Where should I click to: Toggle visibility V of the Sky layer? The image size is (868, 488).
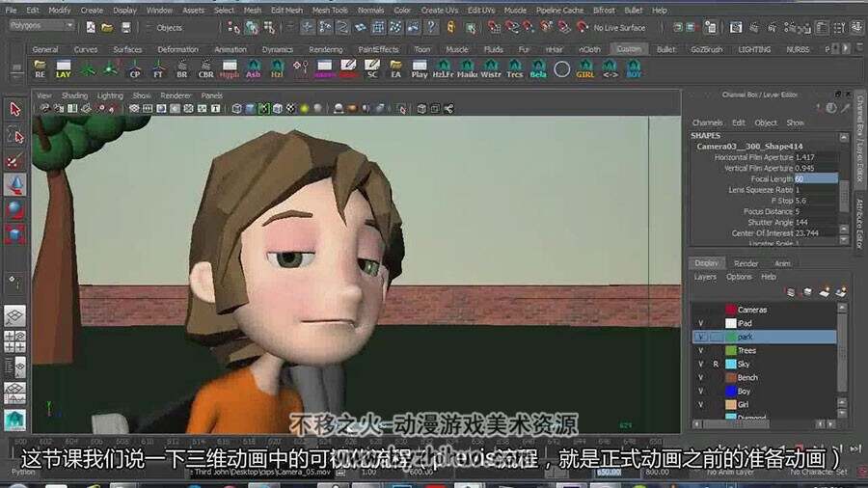point(700,364)
